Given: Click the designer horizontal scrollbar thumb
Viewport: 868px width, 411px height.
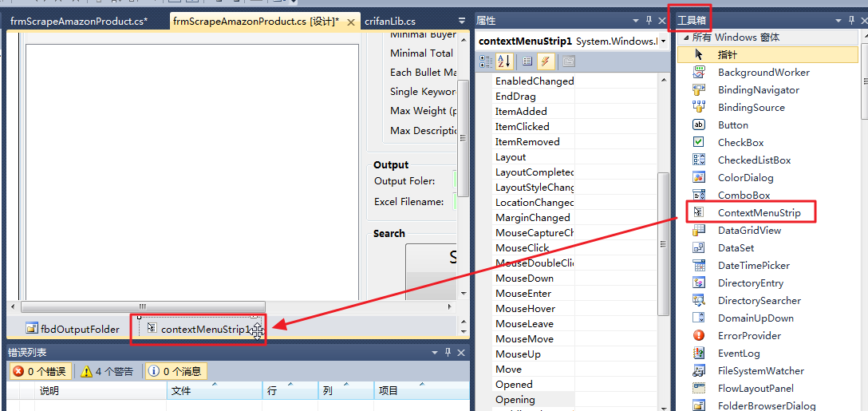Looking at the screenshot, I should 143,306.
